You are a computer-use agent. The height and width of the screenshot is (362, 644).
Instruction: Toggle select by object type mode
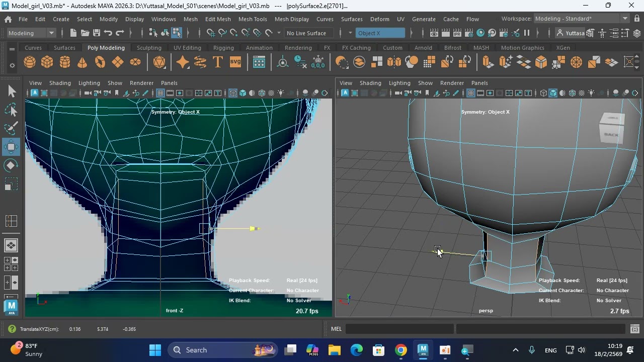(165, 33)
